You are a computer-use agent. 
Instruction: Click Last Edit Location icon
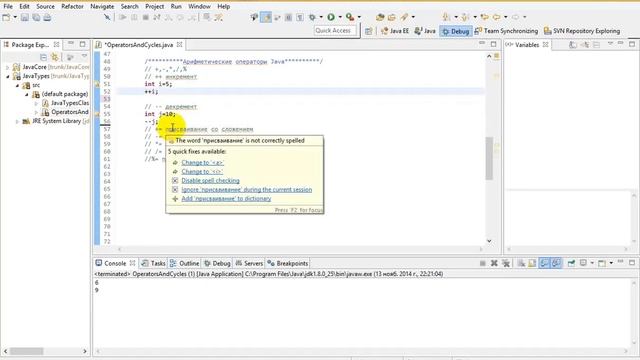point(484,17)
